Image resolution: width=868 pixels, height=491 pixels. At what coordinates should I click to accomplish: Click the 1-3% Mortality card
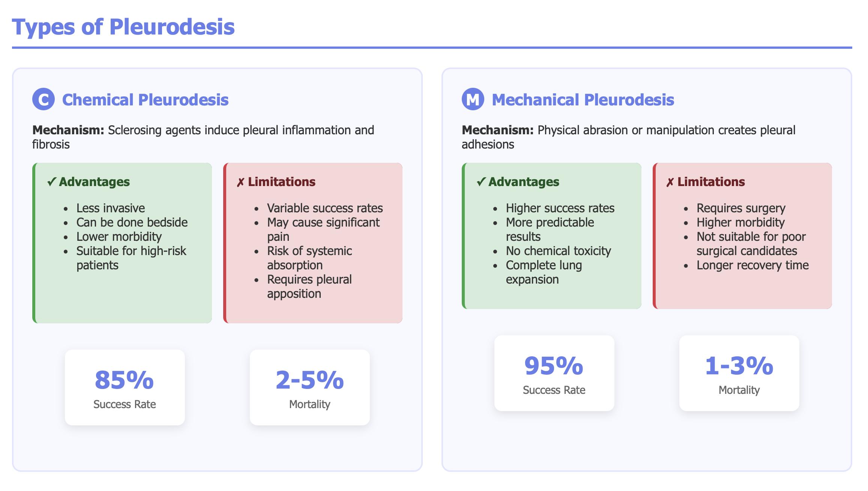pyautogui.click(x=739, y=373)
